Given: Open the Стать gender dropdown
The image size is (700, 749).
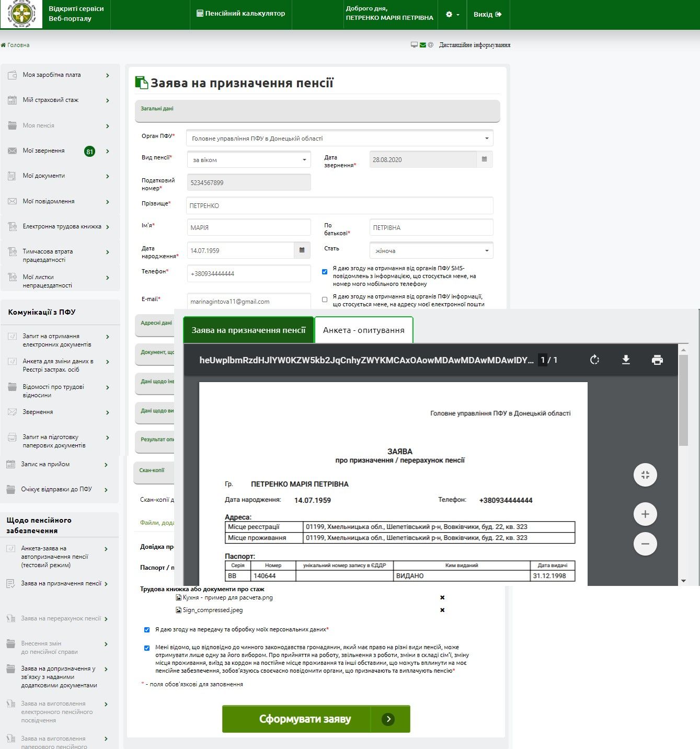Looking at the screenshot, I should 431,251.
